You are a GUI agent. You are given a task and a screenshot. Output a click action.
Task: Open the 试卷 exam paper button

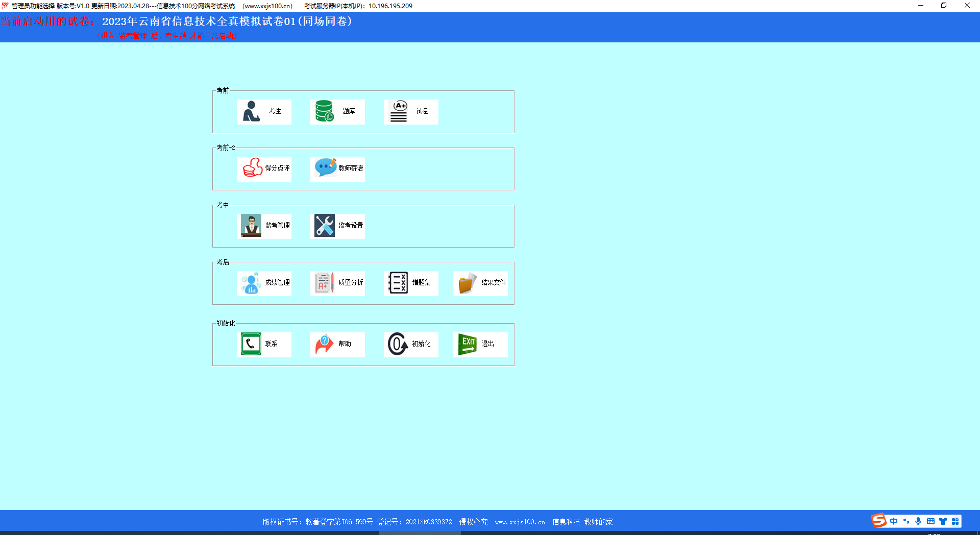tap(411, 111)
